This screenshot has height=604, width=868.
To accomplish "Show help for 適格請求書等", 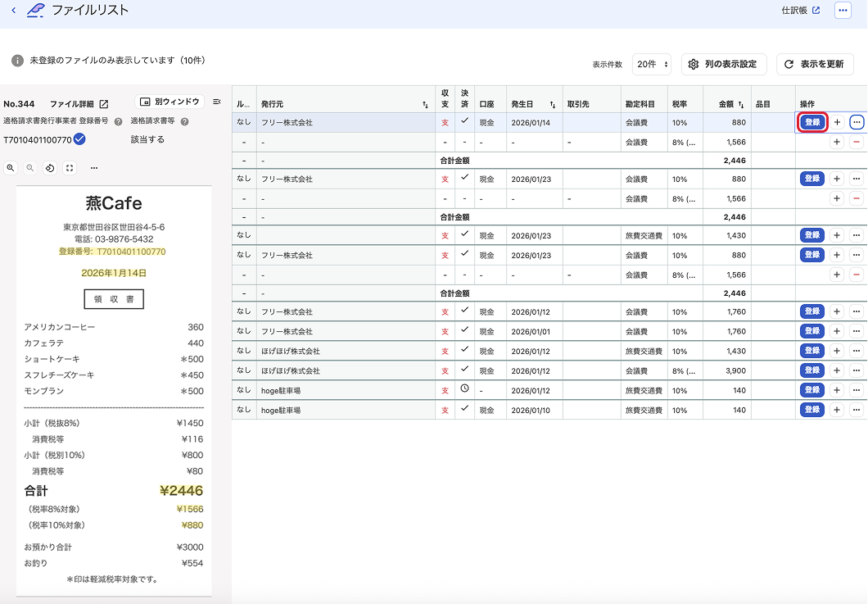I will point(184,121).
